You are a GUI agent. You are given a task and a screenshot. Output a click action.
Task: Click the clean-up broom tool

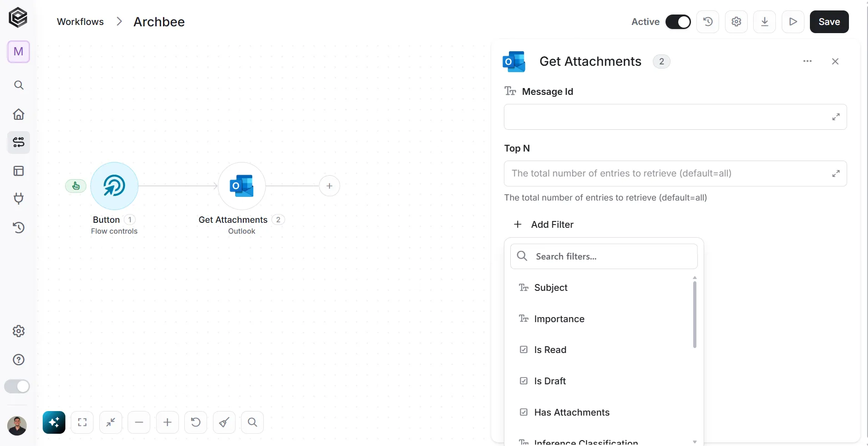pos(224,422)
